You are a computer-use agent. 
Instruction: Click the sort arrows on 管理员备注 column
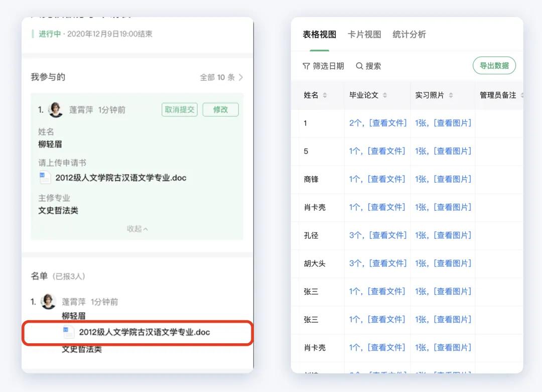[x=522, y=95]
